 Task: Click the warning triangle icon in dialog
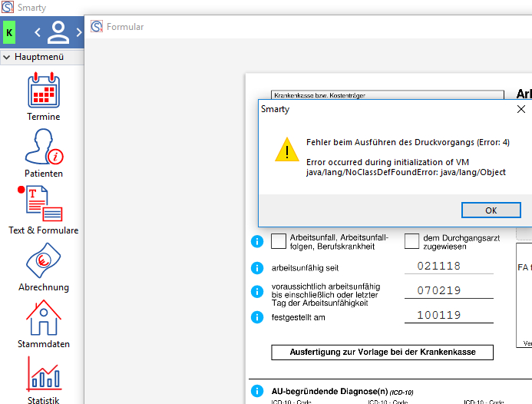pos(287,150)
